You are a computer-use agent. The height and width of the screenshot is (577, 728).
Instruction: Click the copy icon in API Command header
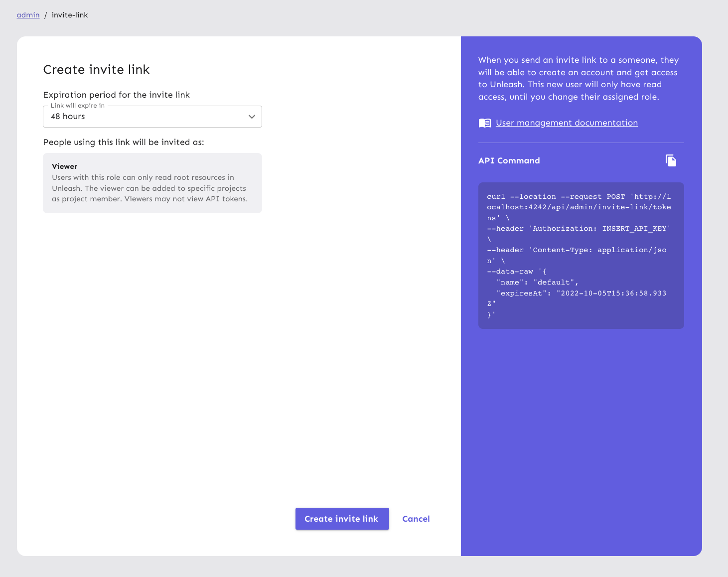(x=671, y=160)
